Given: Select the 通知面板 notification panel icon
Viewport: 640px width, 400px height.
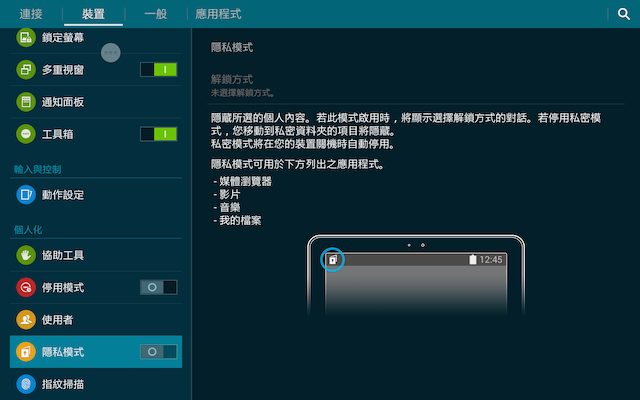Looking at the screenshot, I should click(x=26, y=102).
